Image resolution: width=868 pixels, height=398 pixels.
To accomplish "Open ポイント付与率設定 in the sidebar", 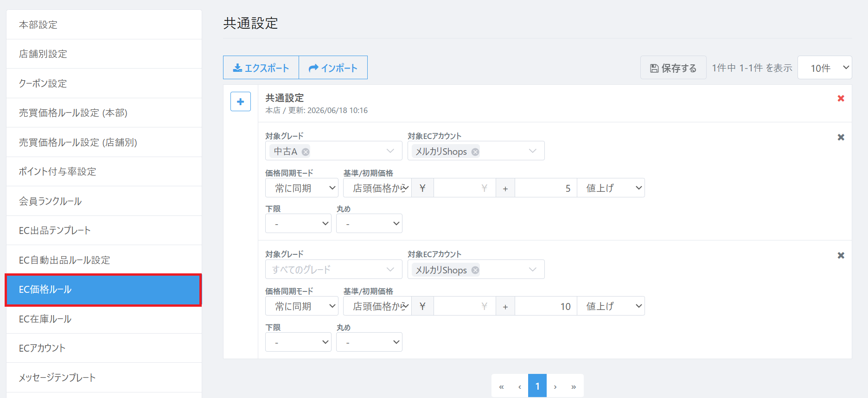I will (x=104, y=171).
